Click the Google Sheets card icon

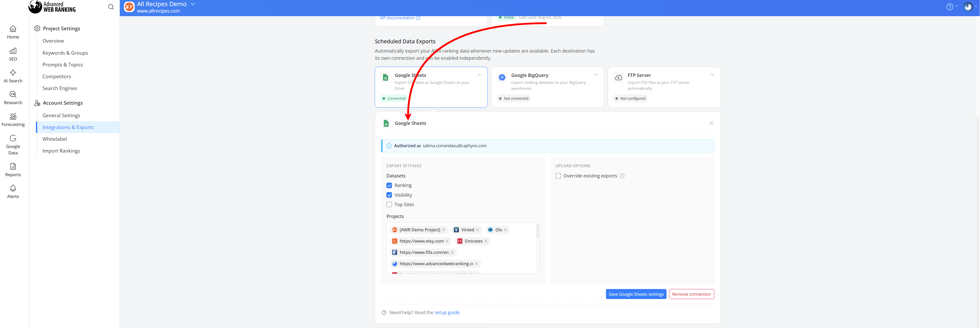pyautogui.click(x=385, y=78)
